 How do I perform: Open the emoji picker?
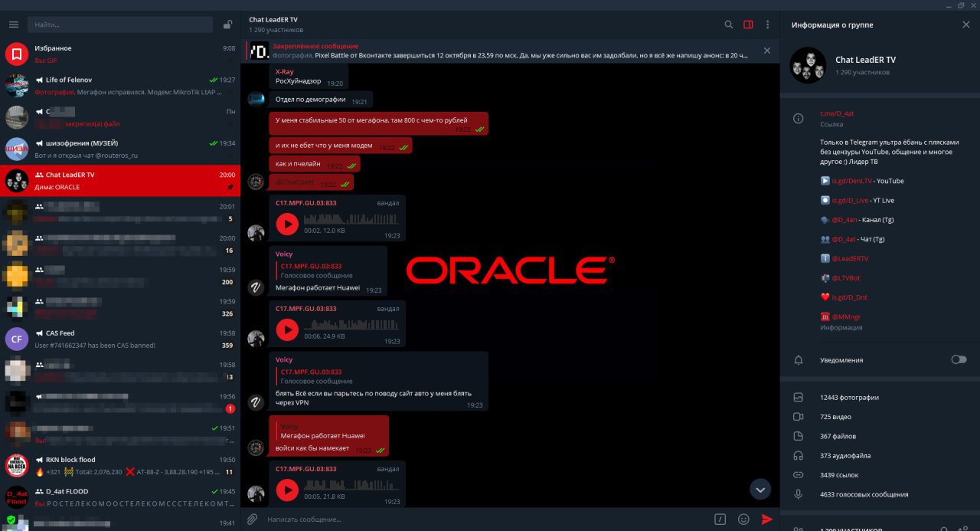point(743,519)
